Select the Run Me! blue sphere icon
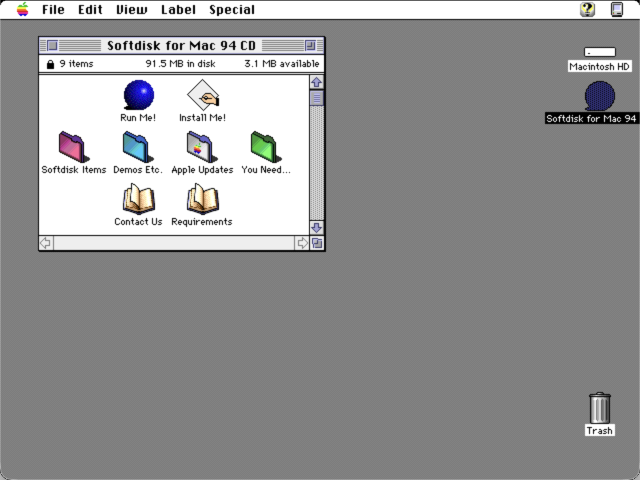This screenshot has height=480, width=640. click(139, 95)
